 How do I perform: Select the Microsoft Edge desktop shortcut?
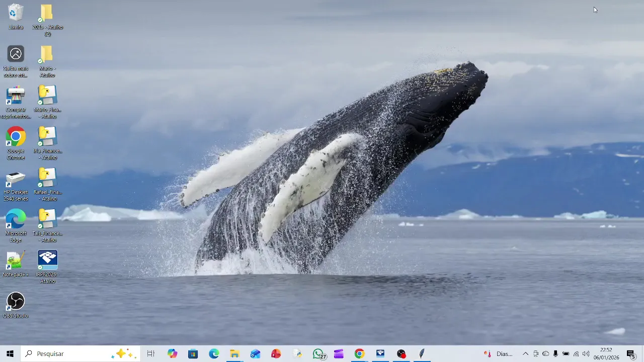(16, 226)
